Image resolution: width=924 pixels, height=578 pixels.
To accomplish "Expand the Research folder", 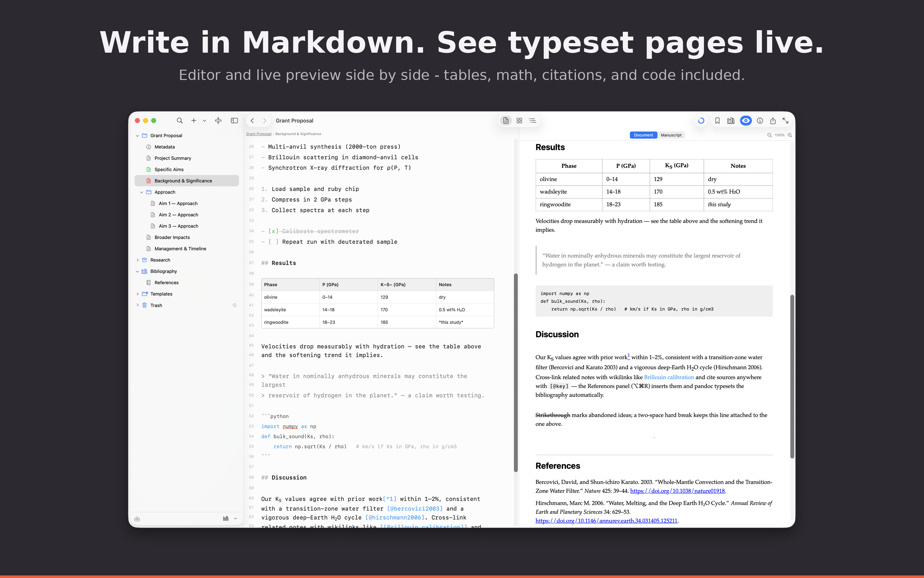I will 137,260.
